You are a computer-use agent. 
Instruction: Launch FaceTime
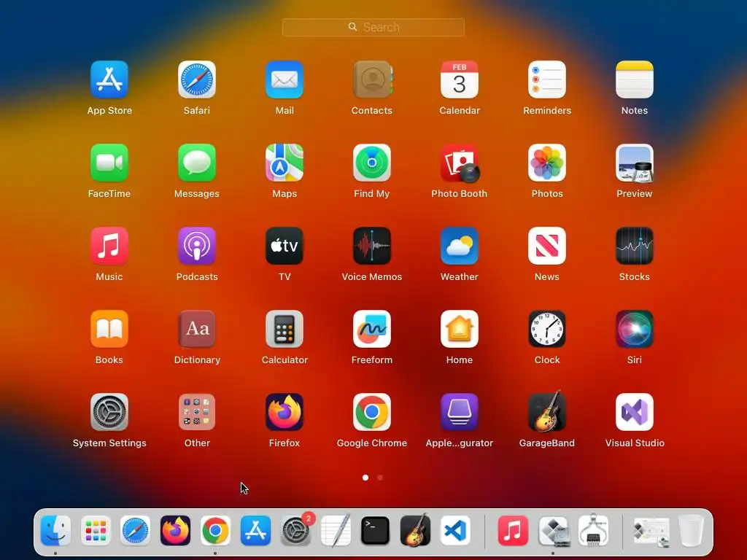click(x=109, y=163)
